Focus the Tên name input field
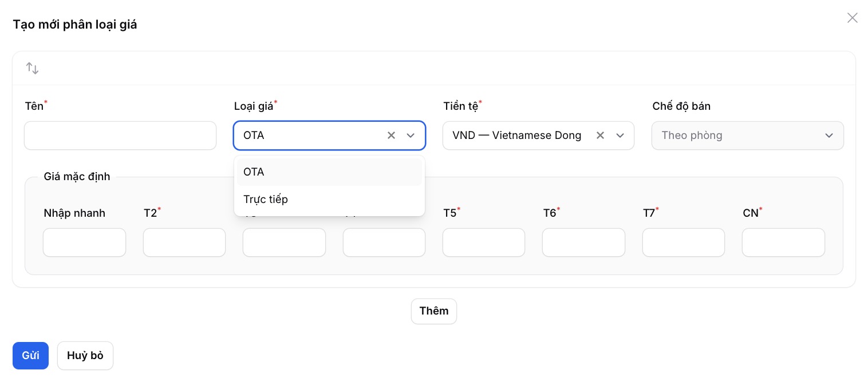This screenshot has height=382, width=868. click(x=120, y=136)
